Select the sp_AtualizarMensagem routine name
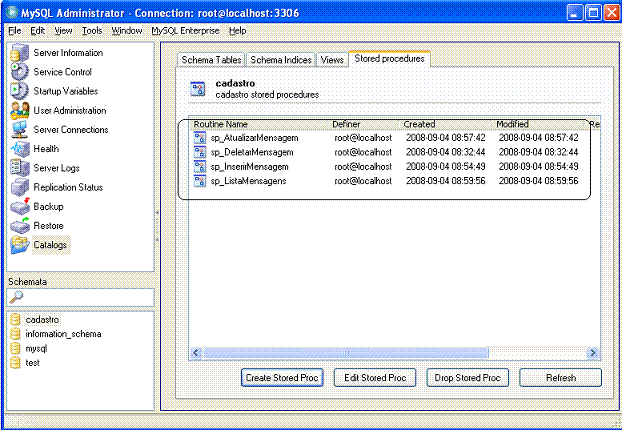 254,138
